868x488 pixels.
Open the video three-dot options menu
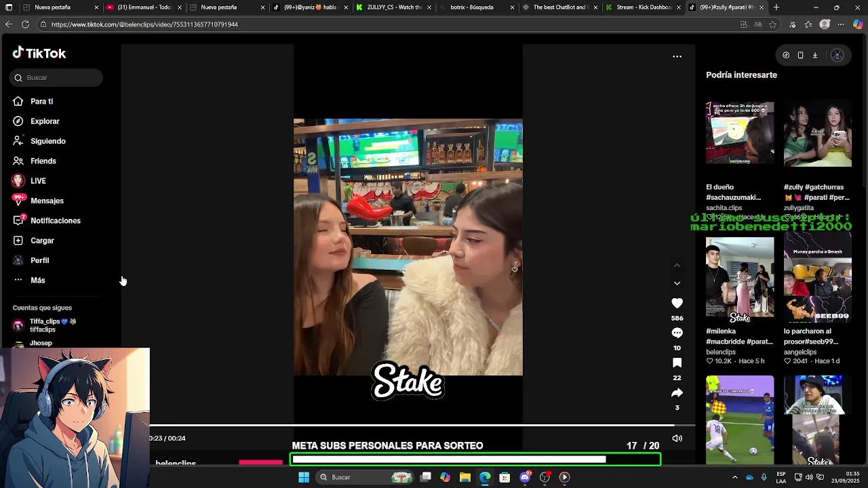point(677,56)
